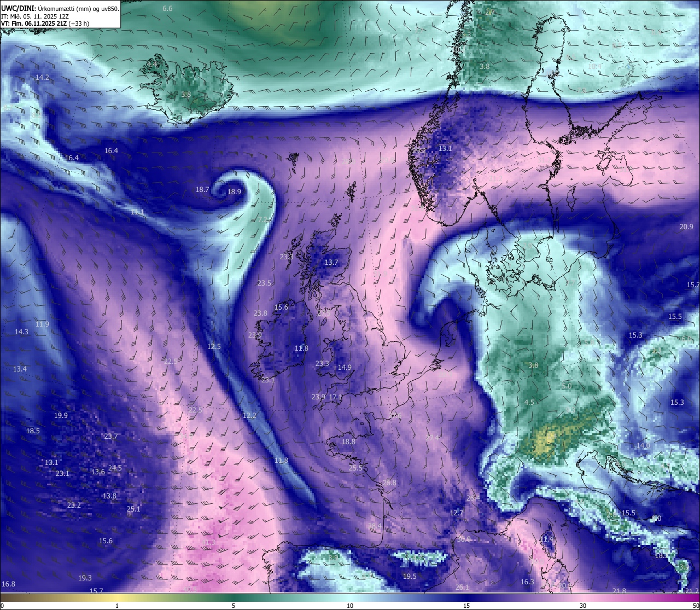
Task: Click the 12.7 value label
Action: pyautogui.click(x=457, y=513)
